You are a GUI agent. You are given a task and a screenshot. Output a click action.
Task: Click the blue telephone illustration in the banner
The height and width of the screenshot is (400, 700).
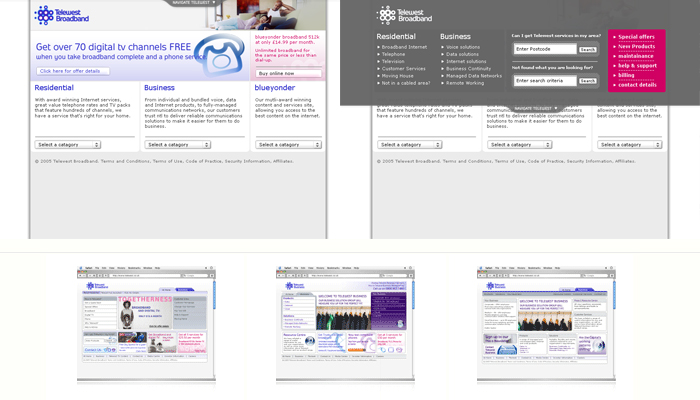point(220,55)
